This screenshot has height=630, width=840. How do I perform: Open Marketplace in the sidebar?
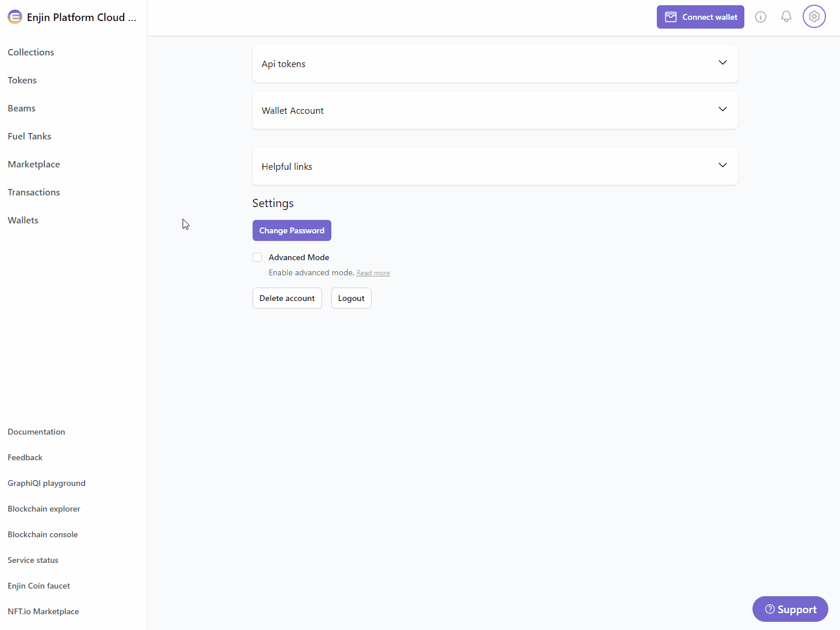coord(34,164)
